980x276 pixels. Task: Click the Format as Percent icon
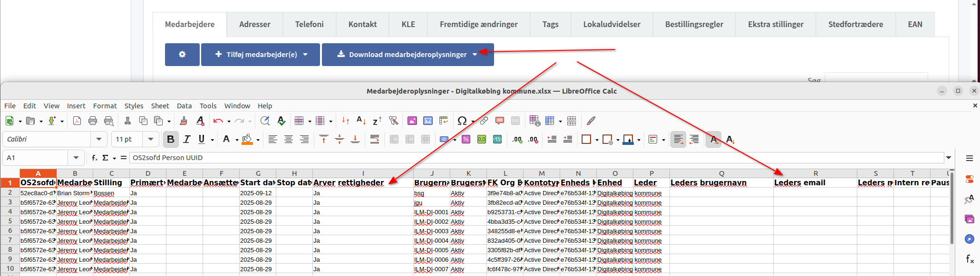[x=466, y=139]
